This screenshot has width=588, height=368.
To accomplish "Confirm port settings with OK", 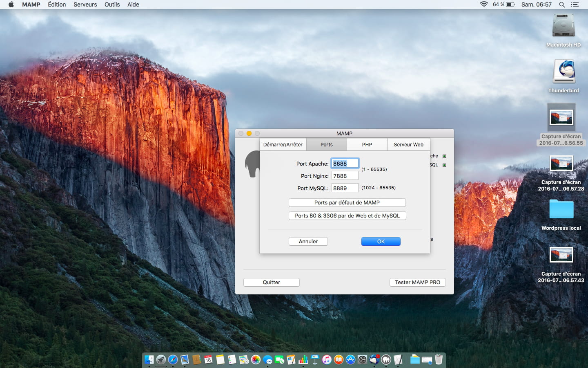I will click(x=381, y=241).
